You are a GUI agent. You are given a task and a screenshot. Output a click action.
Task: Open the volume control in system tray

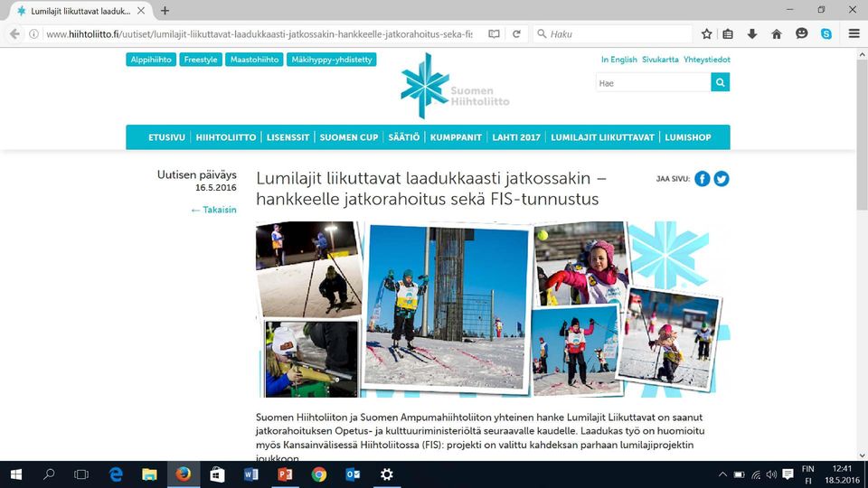[771, 474]
